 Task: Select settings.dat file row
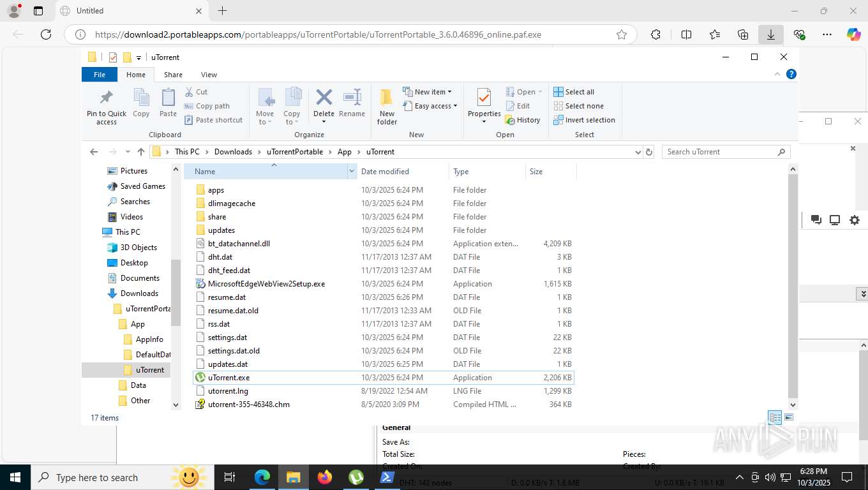[x=383, y=338]
